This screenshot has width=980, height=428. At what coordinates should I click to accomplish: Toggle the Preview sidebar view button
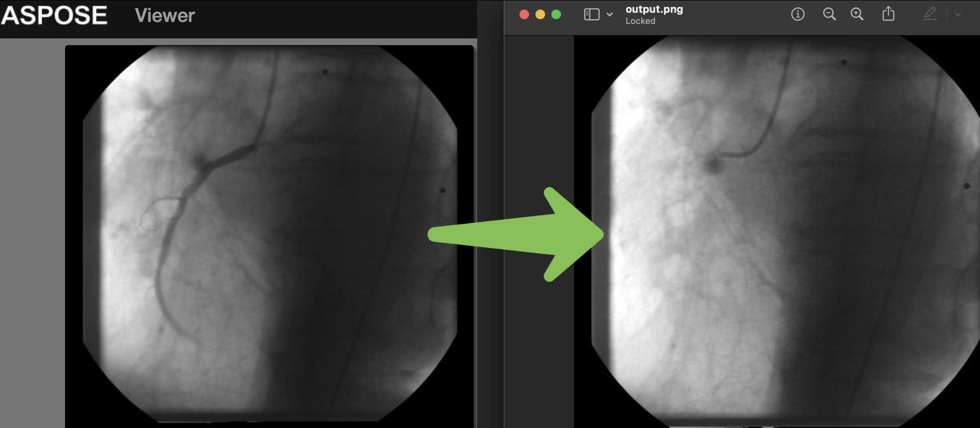pos(591,15)
